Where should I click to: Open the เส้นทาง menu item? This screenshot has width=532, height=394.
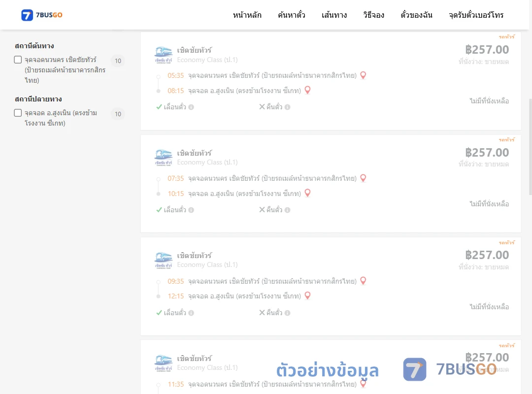pyautogui.click(x=334, y=15)
